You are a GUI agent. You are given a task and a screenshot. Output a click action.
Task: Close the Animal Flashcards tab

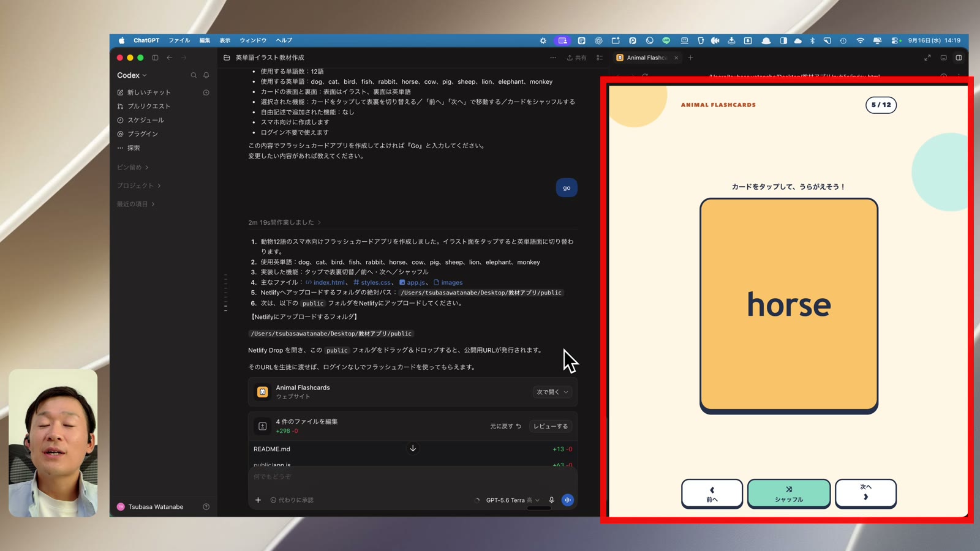[676, 58]
